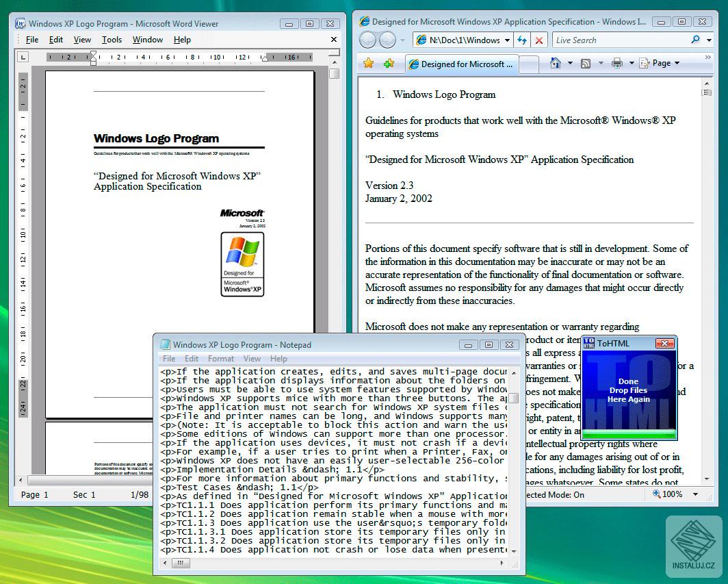Click the Notepad line starting '<p>Test Cases'
Image resolution: width=728 pixels, height=584 pixels.
pos(239,487)
